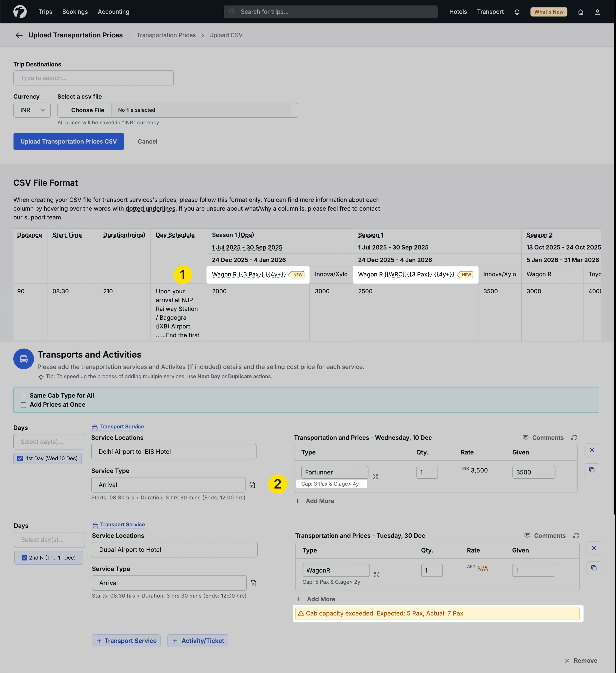The height and width of the screenshot is (673, 616).
Task: Duplicate the Delhi Airport transport service
Action: (x=592, y=470)
